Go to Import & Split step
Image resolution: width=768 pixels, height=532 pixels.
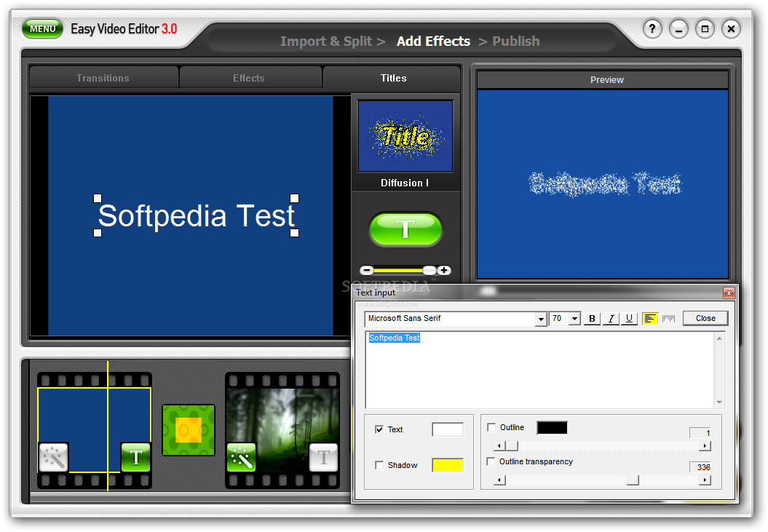326,41
